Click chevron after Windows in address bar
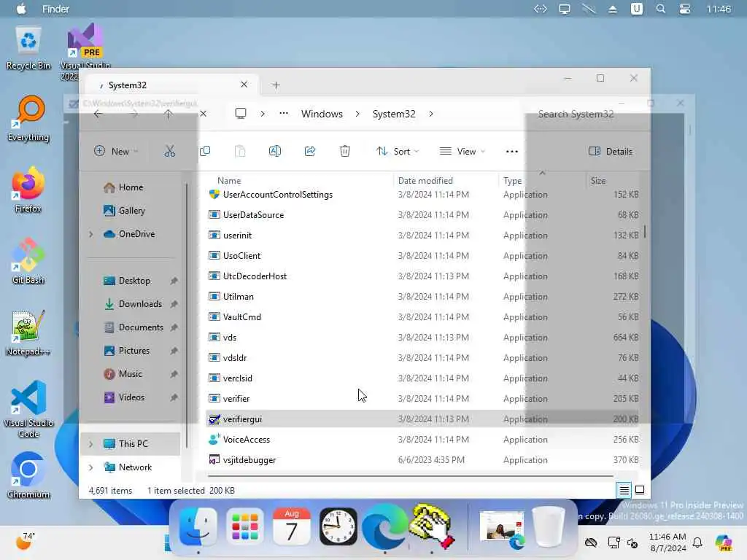Image resolution: width=747 pixels, height=560 pixels. coord(357,114)
